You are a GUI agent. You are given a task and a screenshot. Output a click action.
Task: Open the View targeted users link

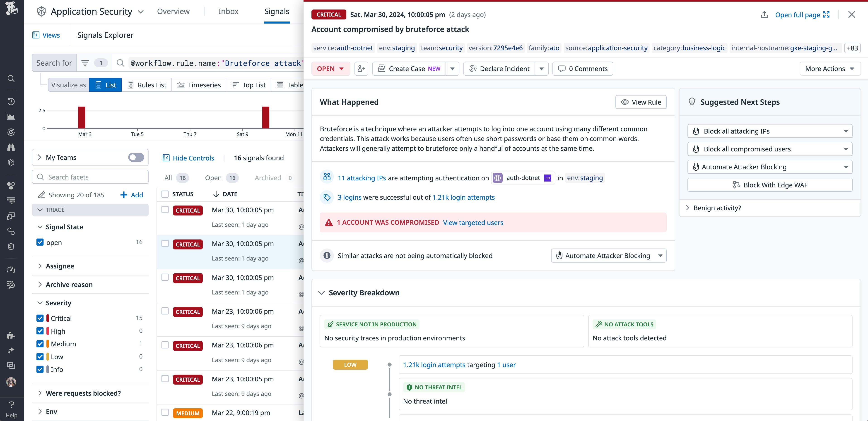473,222
